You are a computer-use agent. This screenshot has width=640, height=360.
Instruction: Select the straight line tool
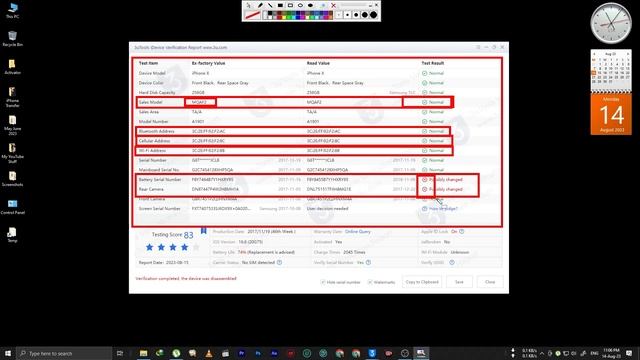270,5
